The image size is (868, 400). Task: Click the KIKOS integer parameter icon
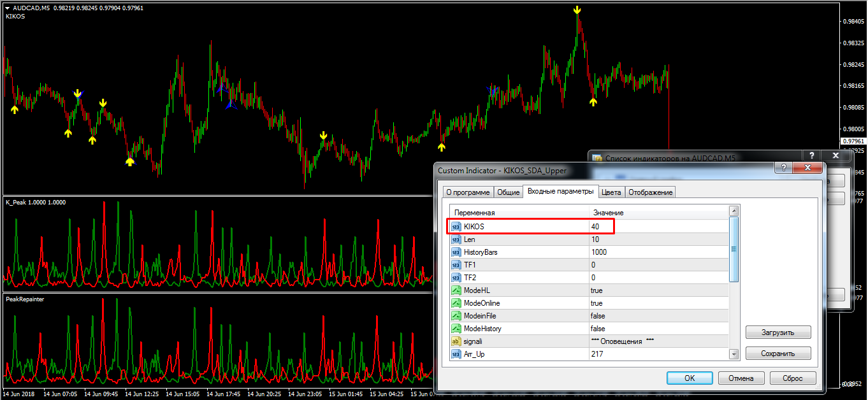coord(456,227)
